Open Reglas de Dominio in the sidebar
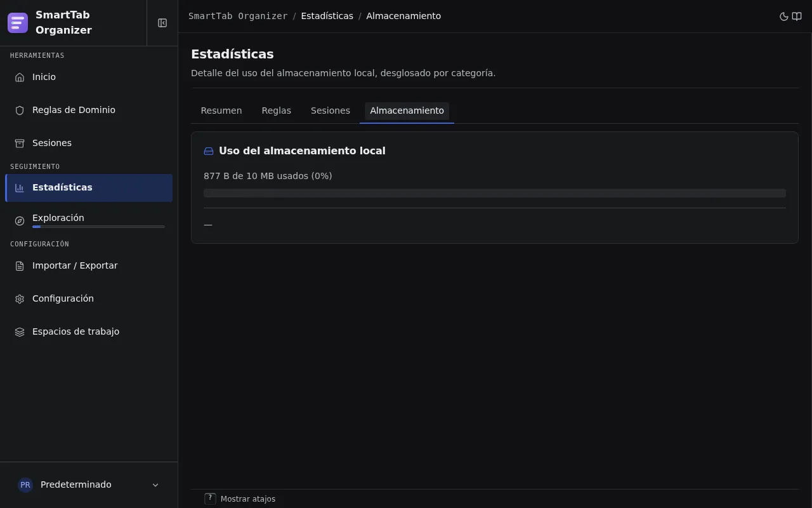 click(x=89, y=110)
